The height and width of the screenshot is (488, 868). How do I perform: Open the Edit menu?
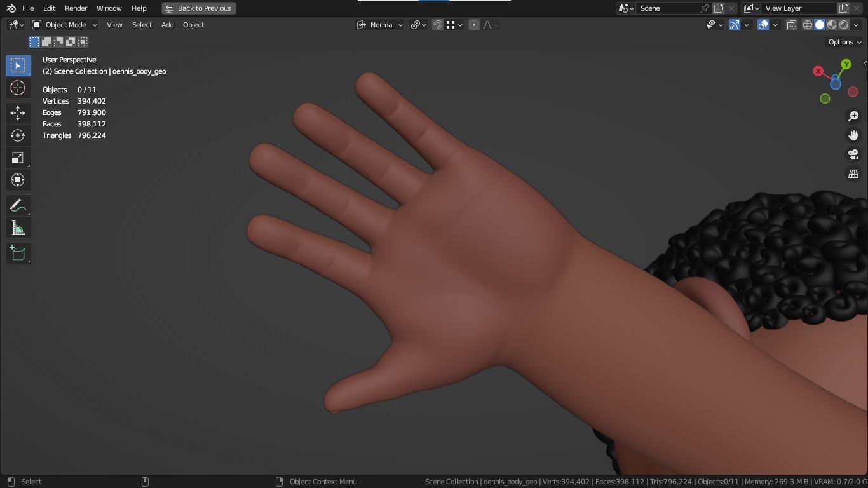[49, 8]
